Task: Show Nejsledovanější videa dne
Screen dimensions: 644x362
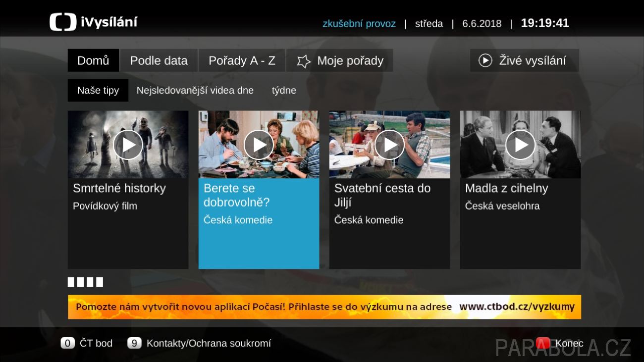Action: [195, 90]
